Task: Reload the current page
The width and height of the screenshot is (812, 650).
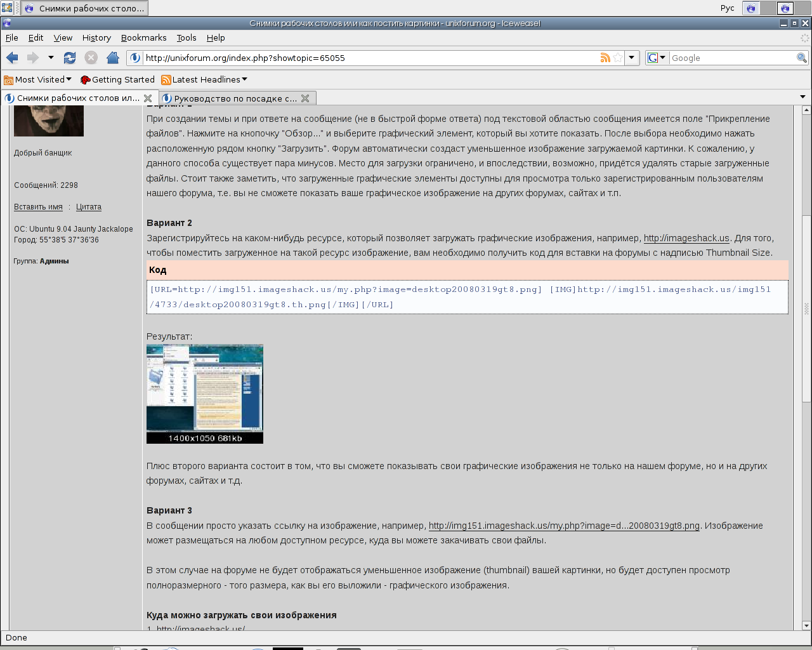Action: coord(70,58)
